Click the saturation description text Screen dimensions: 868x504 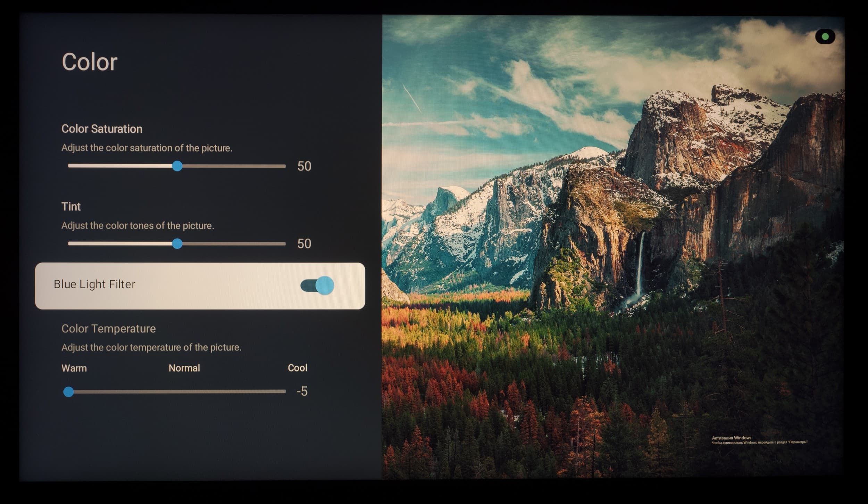click(x=147, y=148)
